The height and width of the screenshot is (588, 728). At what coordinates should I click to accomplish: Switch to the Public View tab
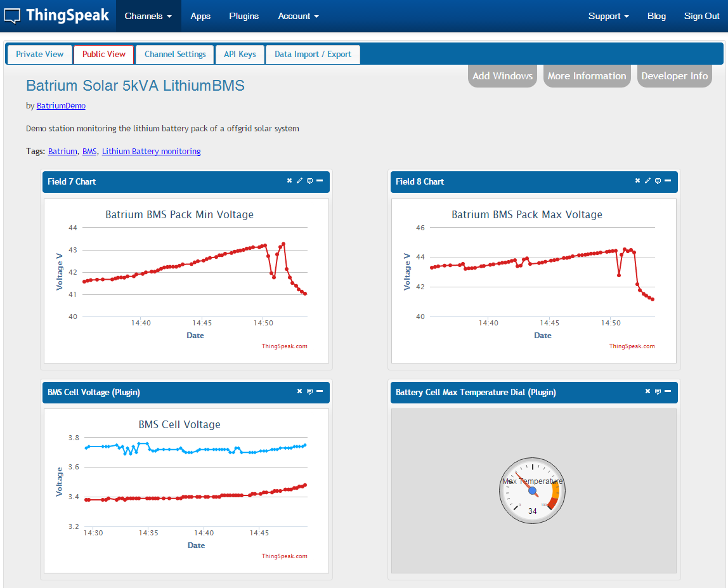[x=104, y=55]
